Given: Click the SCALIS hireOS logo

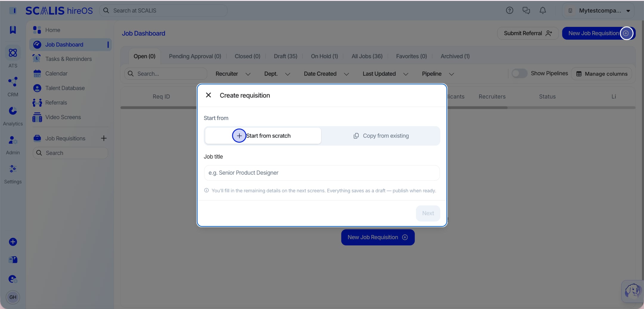Looking at the screenshot, I should 59,10.
